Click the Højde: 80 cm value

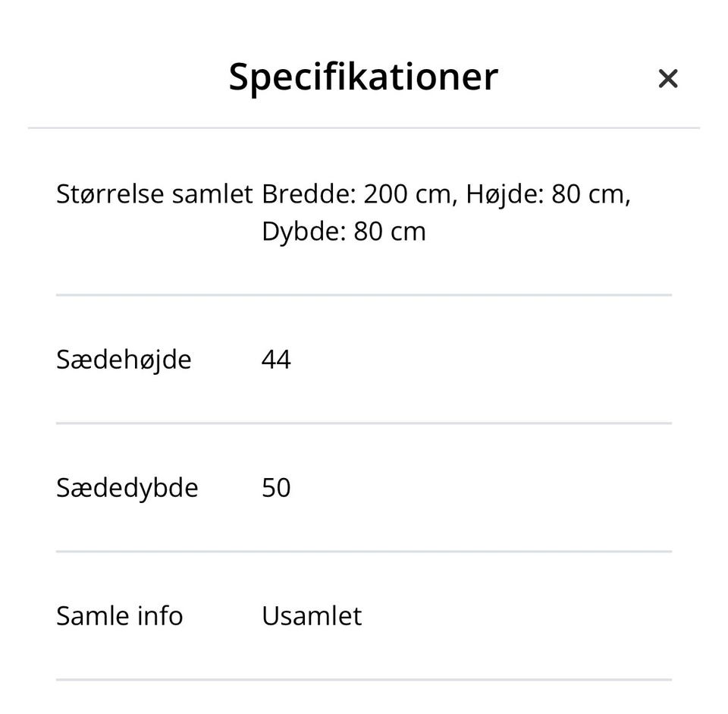[548, 194]
